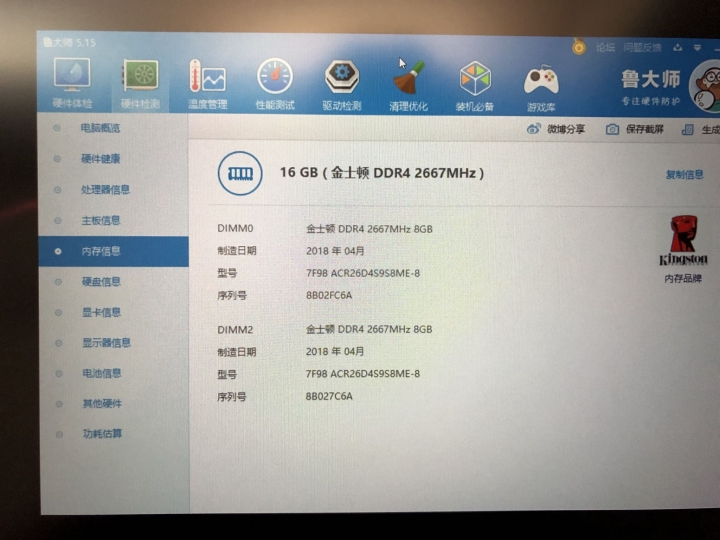This screenshot has width=720, height=540.
Task: Open 驱动检测 driver detection
Action: click(342, 85)
